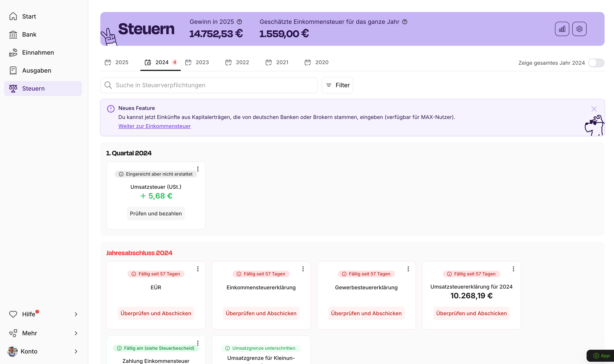Open the statistics chart icon in the Steuern header
The height and width of the screenshot is (364, 614).
click(562, 29)
